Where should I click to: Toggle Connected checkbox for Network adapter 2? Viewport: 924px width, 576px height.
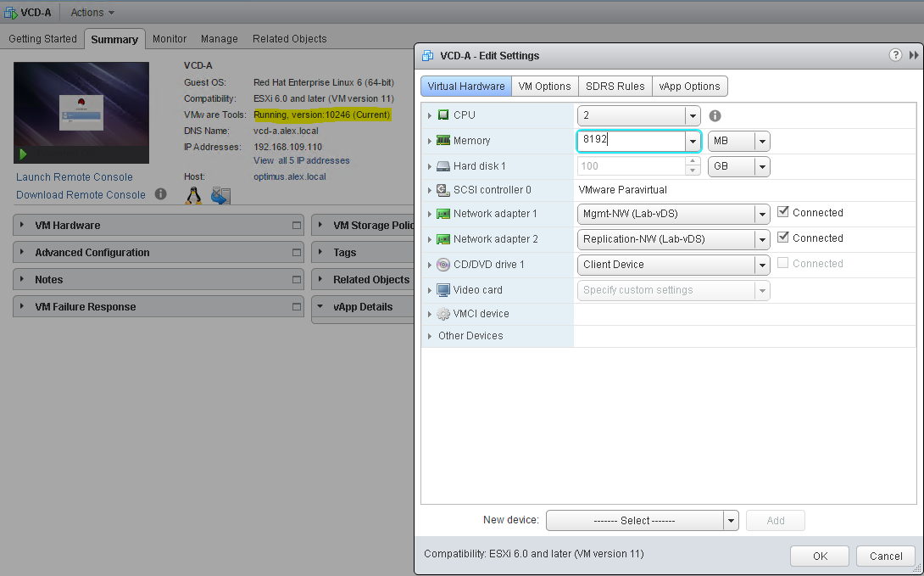point(783,238)
